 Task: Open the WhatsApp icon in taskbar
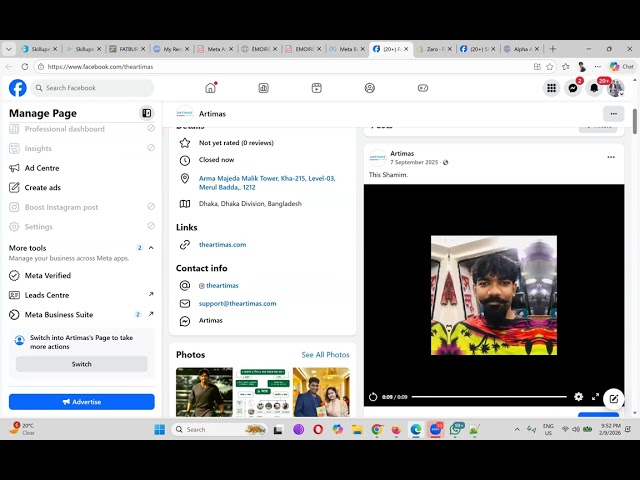pyautogui.click(x=456, y=429)
